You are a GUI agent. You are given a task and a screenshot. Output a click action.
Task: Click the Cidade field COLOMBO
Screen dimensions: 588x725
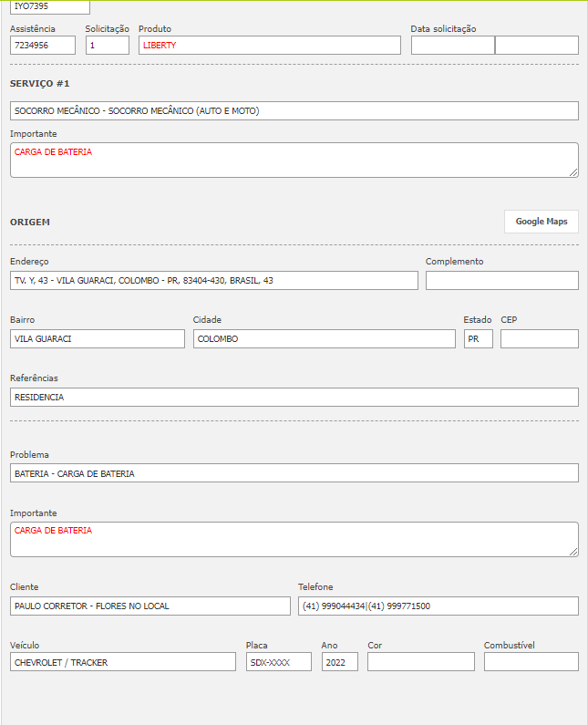click(x=324, y=338)
